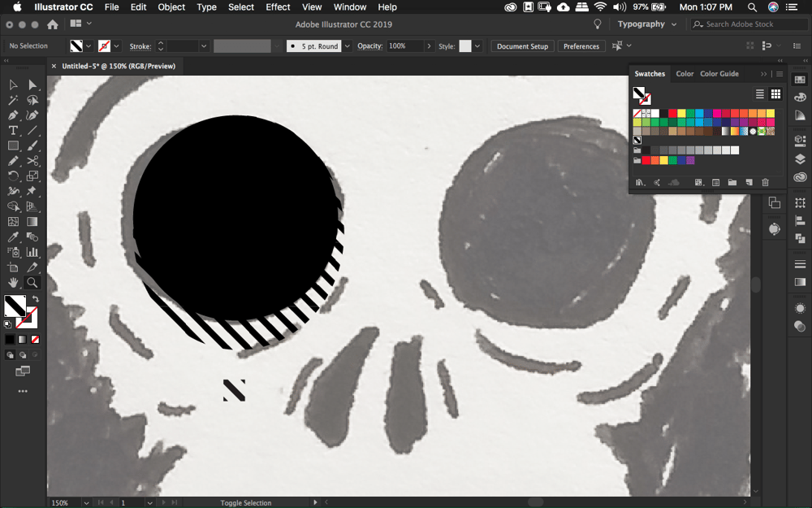Switch Swatches panel to list view

coord(759,93)
